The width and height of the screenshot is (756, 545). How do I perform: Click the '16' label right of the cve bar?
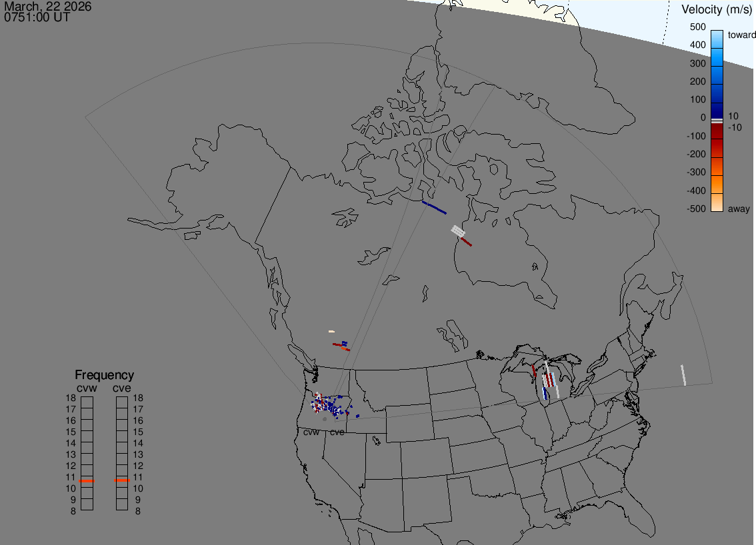coord(138,420)
